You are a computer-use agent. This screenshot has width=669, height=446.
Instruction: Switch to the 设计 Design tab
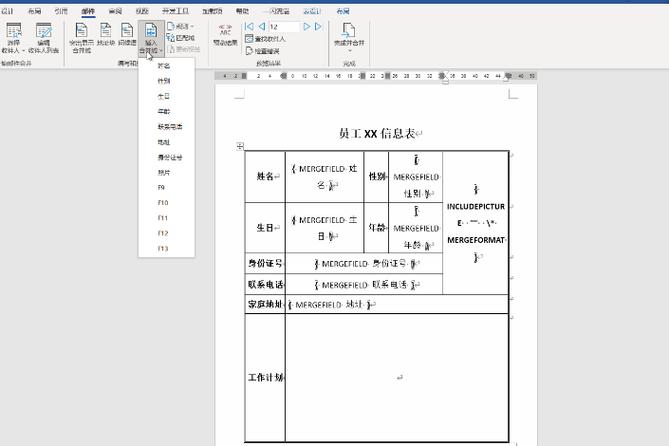click(x=7, y=11)
